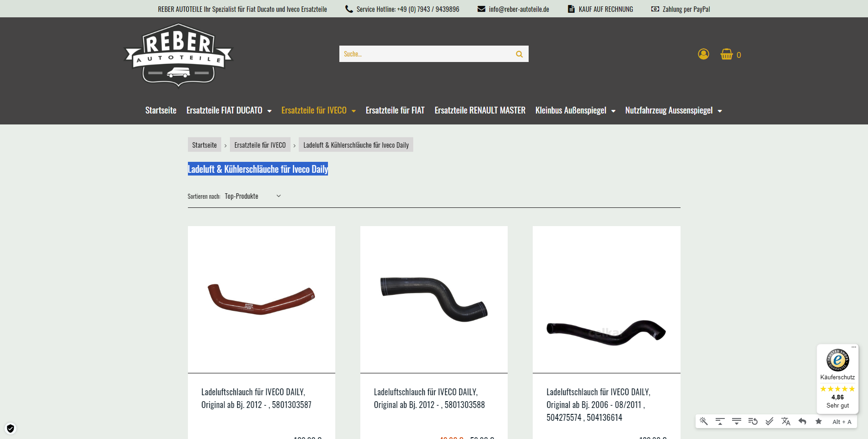Click the highlighted Ladeluft & Kühlerschläuche heading

click(258, 169)
